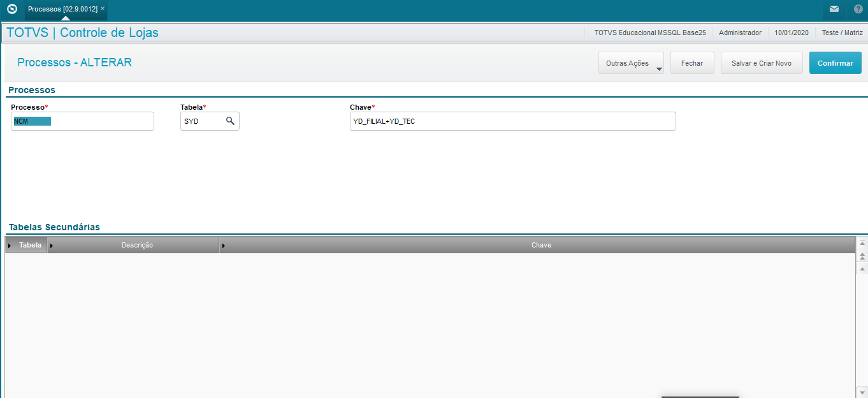The image size is (868, 398).
Task: Select the Processos [02.9.0012] tab
Action: coord(62,9)
